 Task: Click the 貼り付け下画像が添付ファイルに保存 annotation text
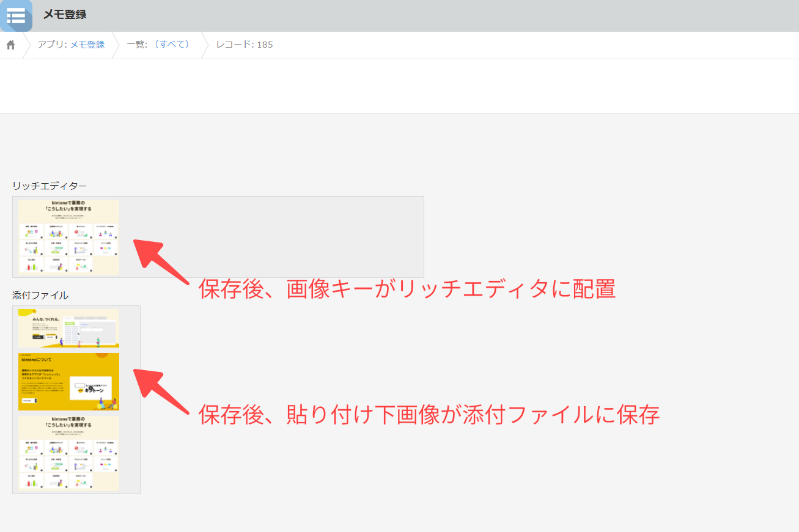428,414
